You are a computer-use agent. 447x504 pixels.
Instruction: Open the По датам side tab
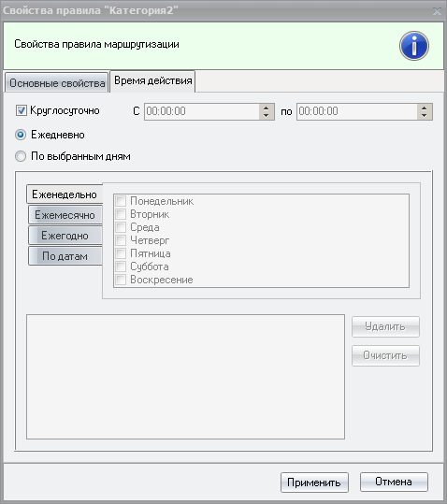coord(65,256)
